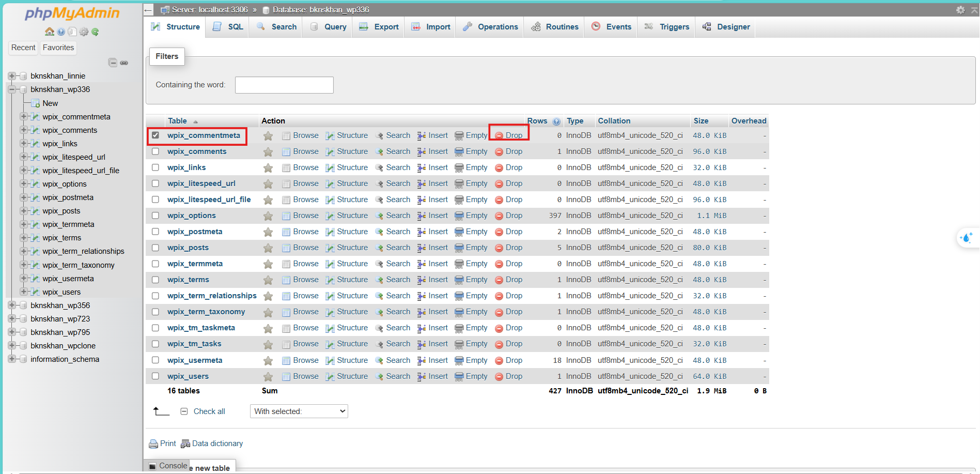Expand wpix_users node in sidebar tree

tap(23, 292)
